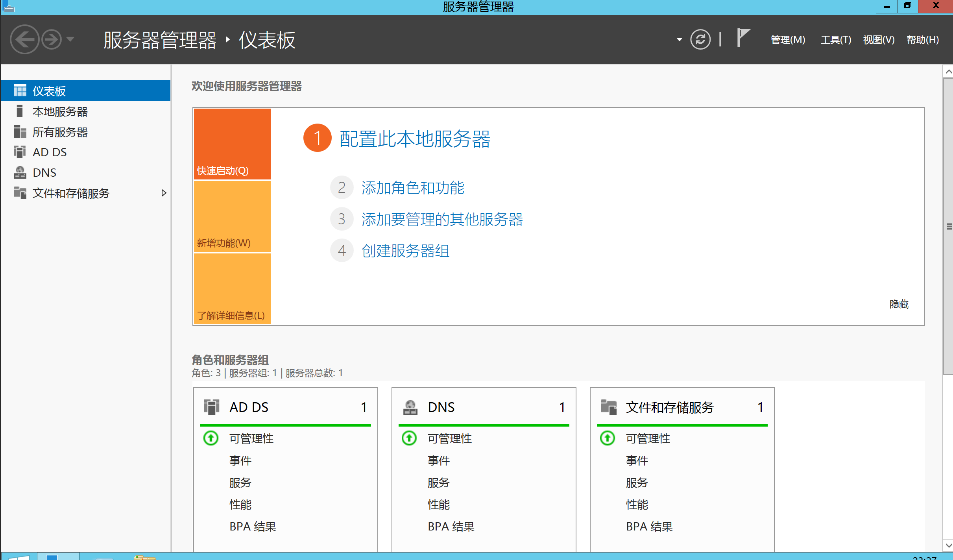This screenshot has height=560, width=953.
Task: Hide the welcome panel with 隐藏
Action: point(899,304)
